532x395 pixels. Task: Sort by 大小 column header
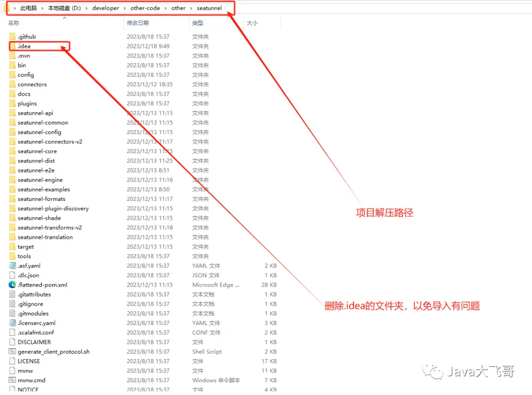tap(252, 23)
